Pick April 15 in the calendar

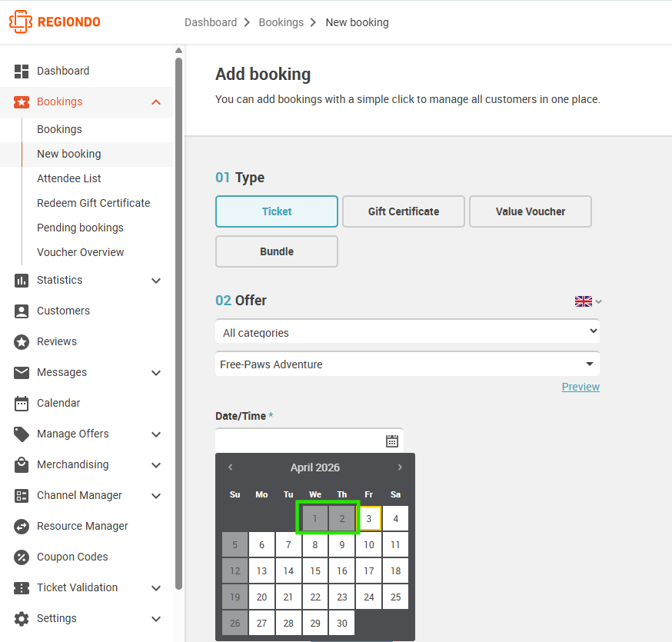tap(315, 570)
